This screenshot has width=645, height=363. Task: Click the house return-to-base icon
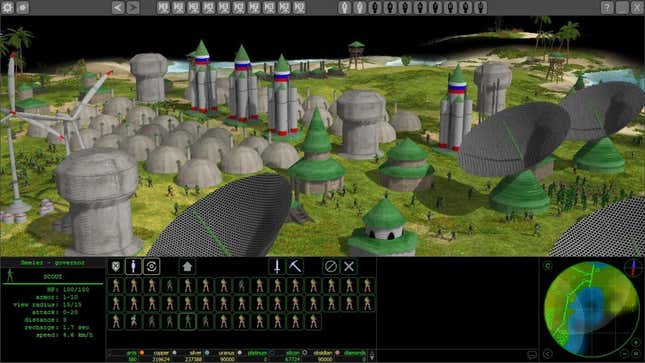click(187, 266)
